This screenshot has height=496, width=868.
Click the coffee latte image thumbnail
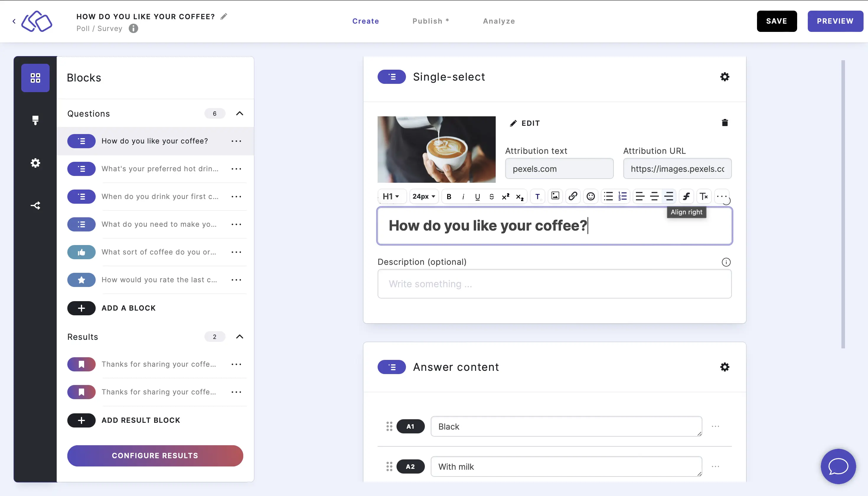click(x=436, y=149)
